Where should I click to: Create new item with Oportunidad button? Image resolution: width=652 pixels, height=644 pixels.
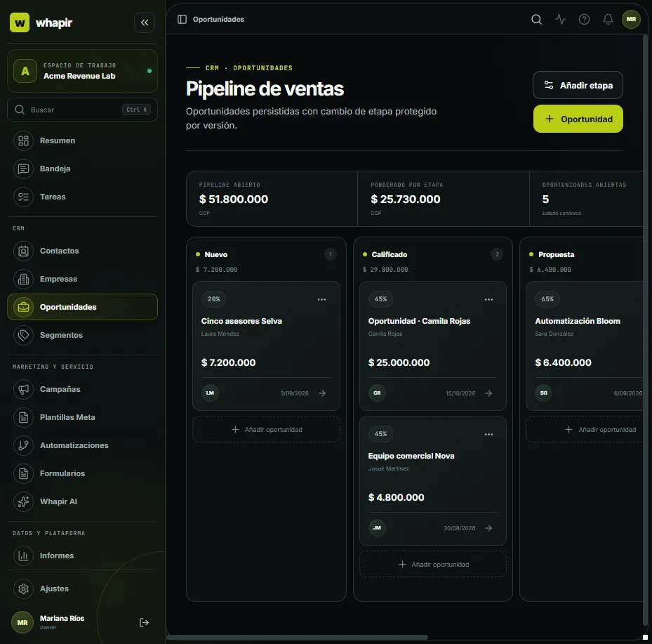tap(578, 119)
